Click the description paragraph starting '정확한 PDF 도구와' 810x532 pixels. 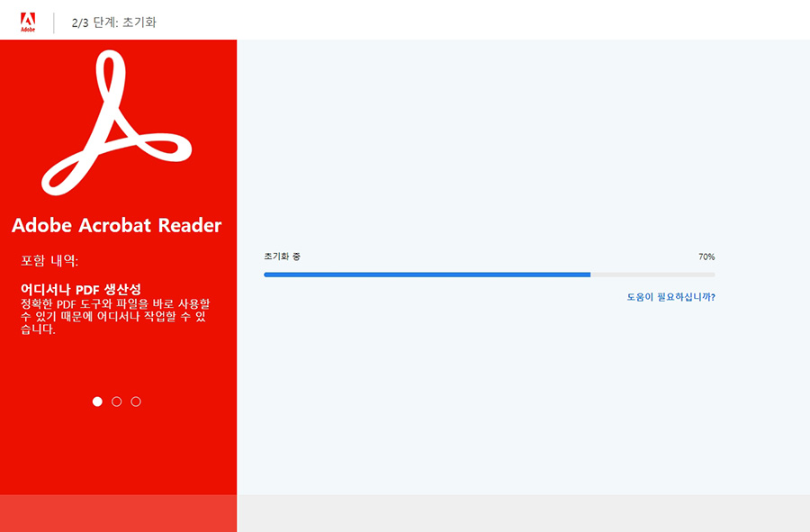pyautogui.click(x=115, y=316)
